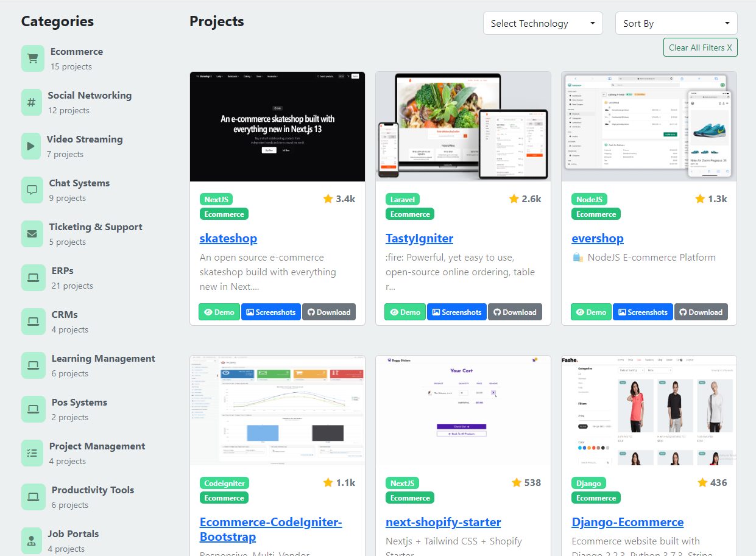Click the evershop preview thumbnail
Viewport: 756px width, 556px height.
(649, 127)
